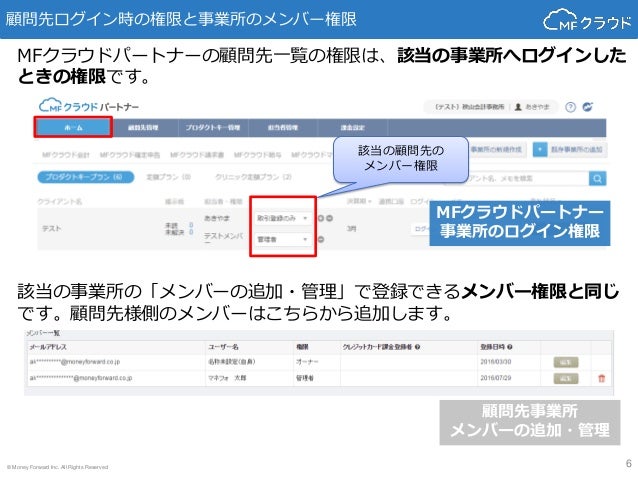The width and height of the screenshot is (638, 479).
Task: Click the 2016/07/29 registration date
Action: pos(496,378)
